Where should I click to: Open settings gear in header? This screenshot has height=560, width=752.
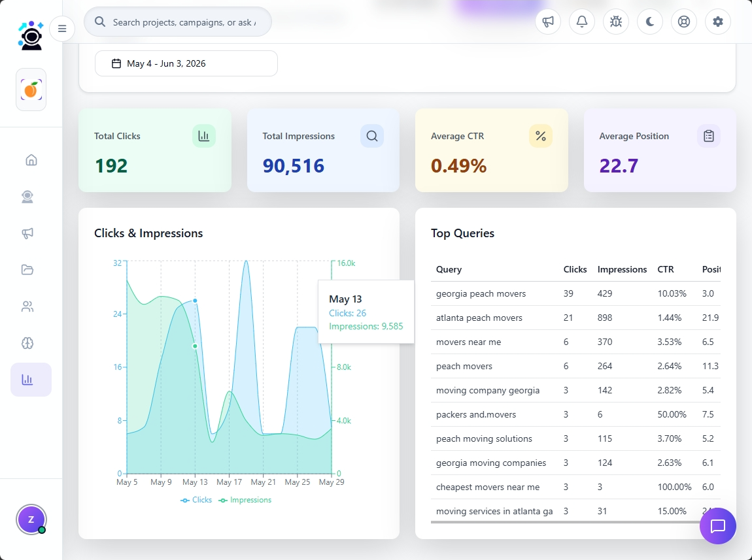[718, 22]
